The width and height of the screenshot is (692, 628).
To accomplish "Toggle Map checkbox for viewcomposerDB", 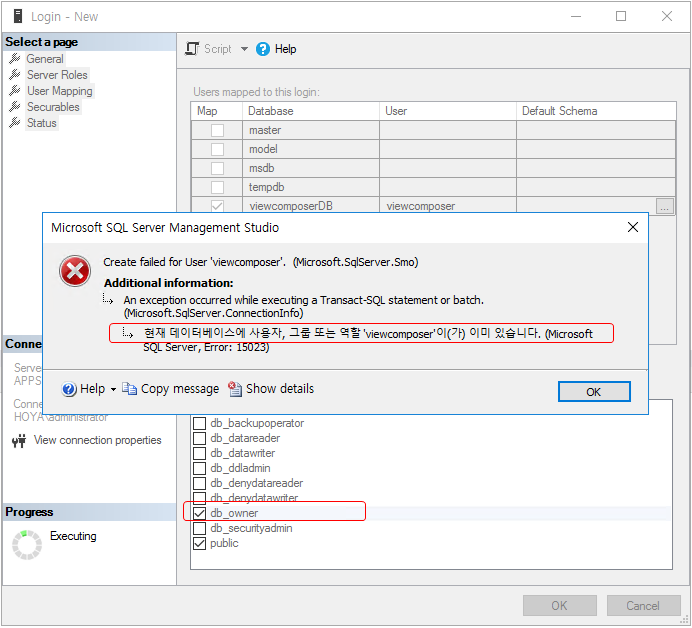I will [x=217, y=206].
